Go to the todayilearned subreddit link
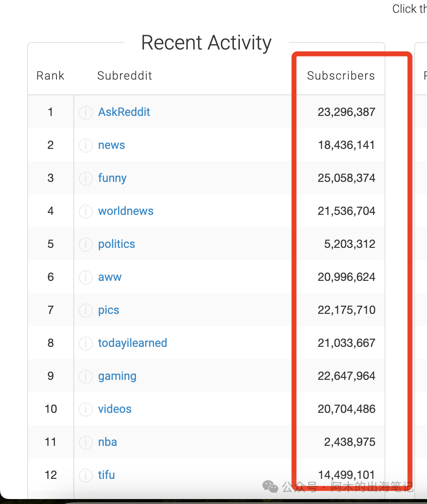The image size is (427, 504). [x=132, y=343]
